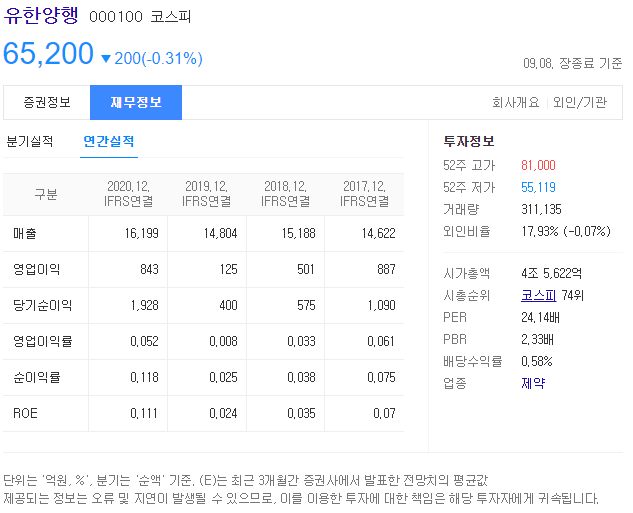The height and width of the screenshot is (513, 633).
Task: Click the PER value 24.14배
Action: pyautogui.click(x=540, y=317)
